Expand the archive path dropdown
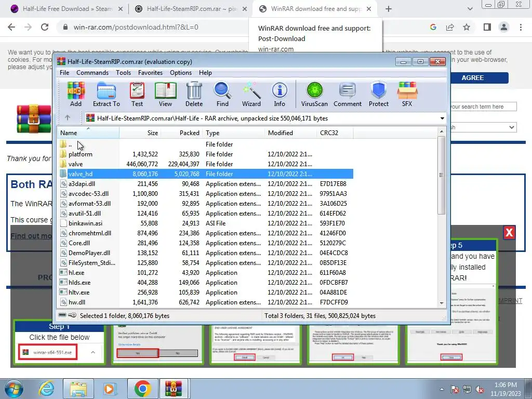 pos(442,118)
